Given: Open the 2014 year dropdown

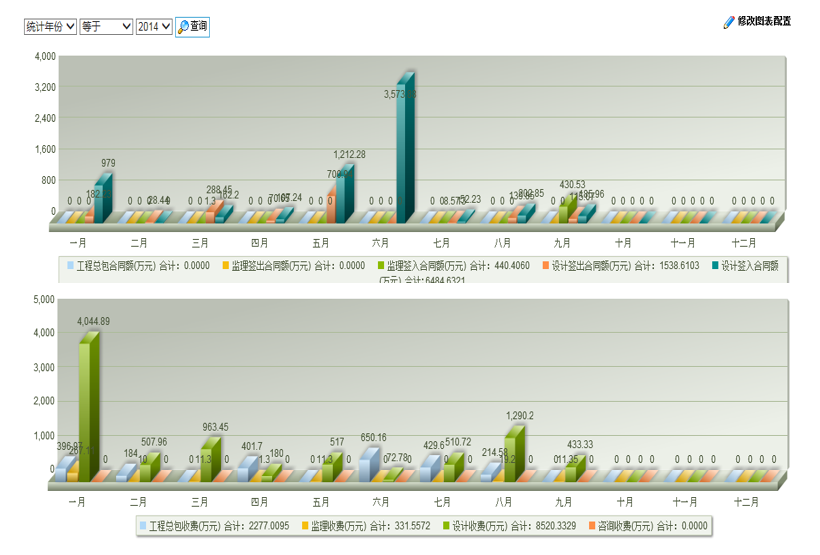Looking at the screenshot, I should [x=154, y=27].
